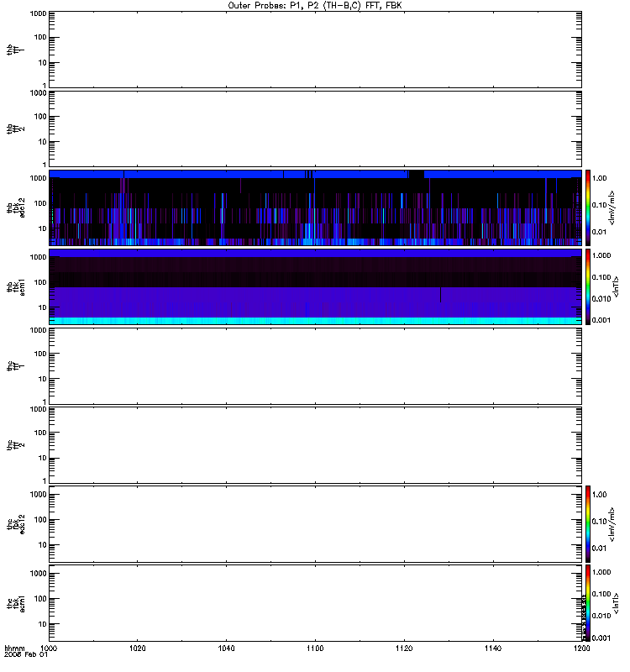This screenshot has width=630, height=672.
Task: Pick the 1100 time axis label
Action: (x=315, y=649)
